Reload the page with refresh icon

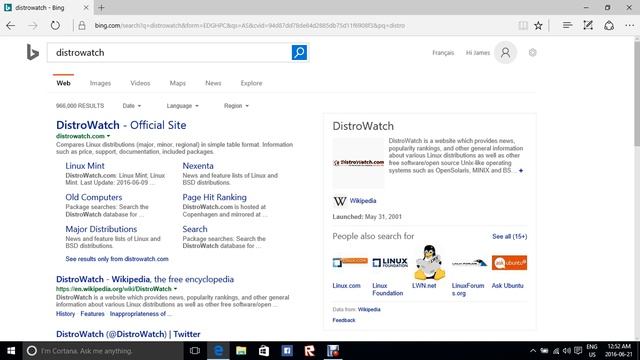tap(55, 25)
